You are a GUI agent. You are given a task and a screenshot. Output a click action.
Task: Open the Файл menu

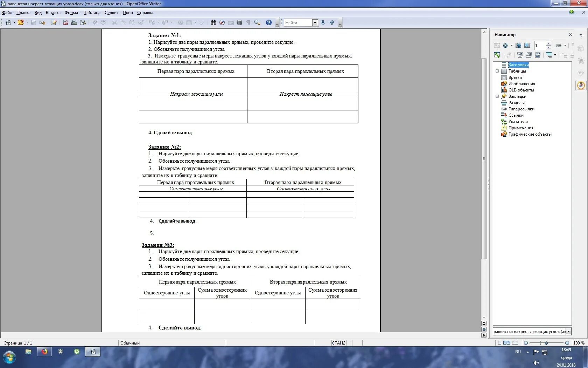(x=7, y=13)
